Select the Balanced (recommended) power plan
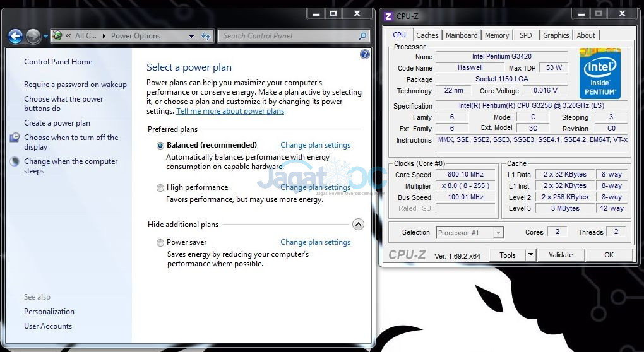The height and width of the screenshot is (352, 644). [160, 146]
